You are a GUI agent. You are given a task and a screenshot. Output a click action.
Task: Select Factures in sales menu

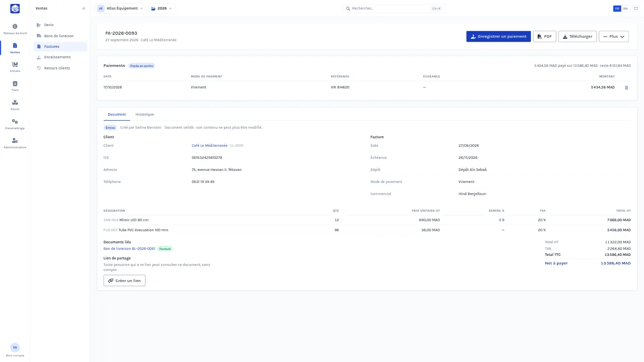click(x=60, y=47)
